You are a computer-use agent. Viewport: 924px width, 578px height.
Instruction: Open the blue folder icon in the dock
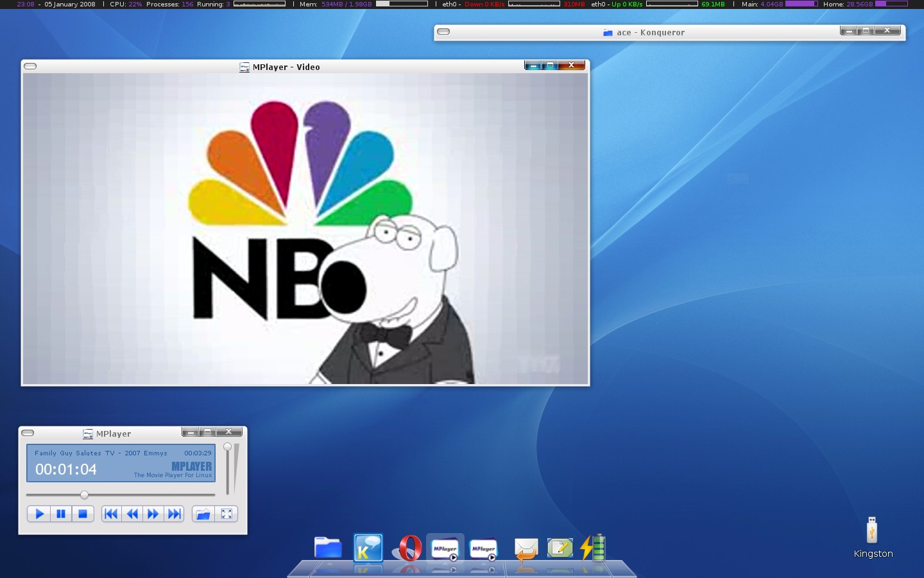point(328,548)
